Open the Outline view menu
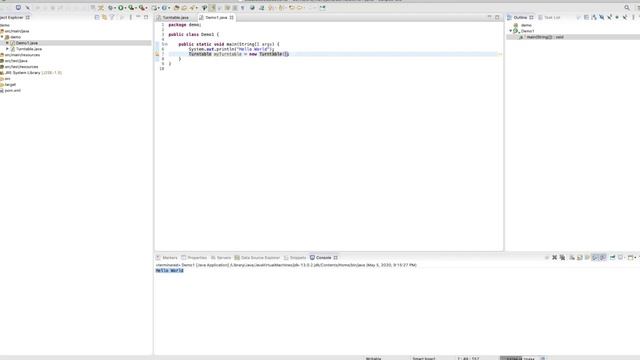 tap(633, 18)
